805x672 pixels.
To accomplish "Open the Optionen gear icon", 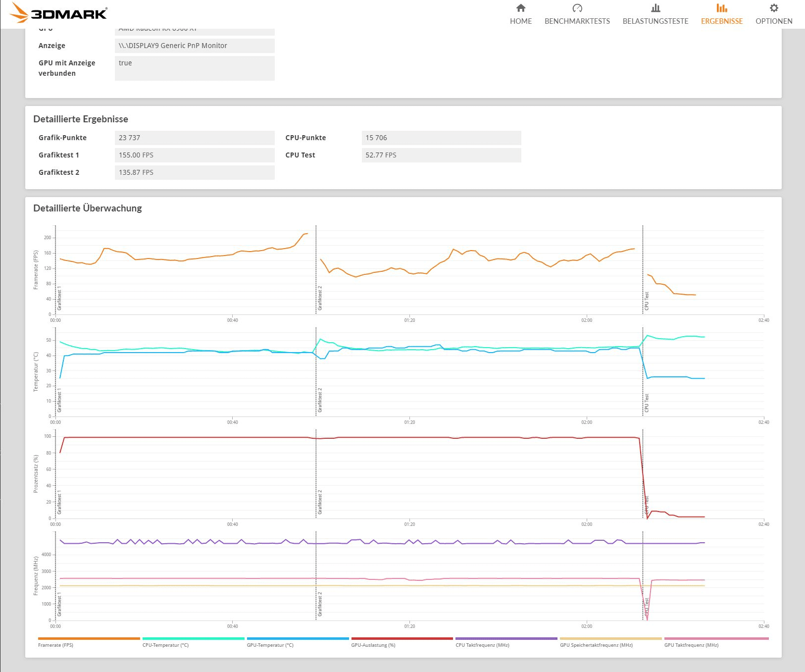I will pyautogui.click(x=774, y=8).
